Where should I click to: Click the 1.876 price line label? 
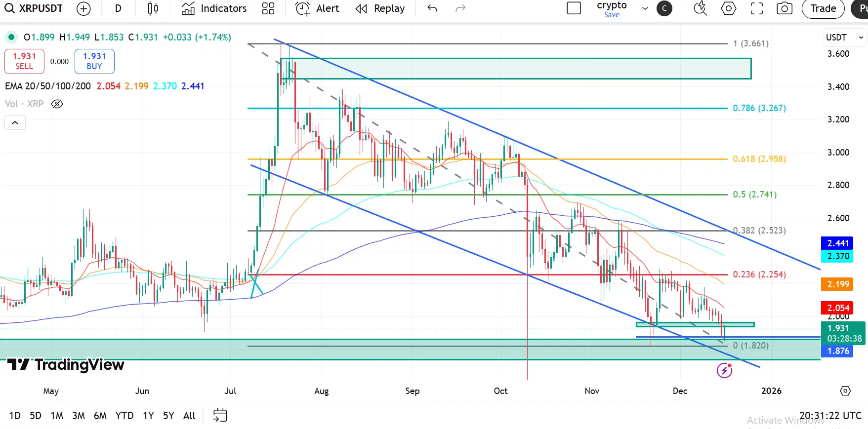(838, 351)
